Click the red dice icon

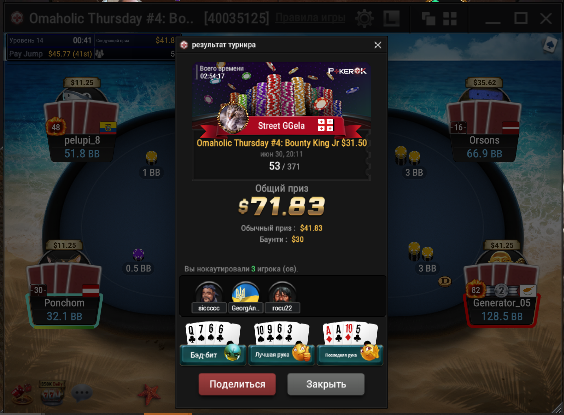point(22,393)
